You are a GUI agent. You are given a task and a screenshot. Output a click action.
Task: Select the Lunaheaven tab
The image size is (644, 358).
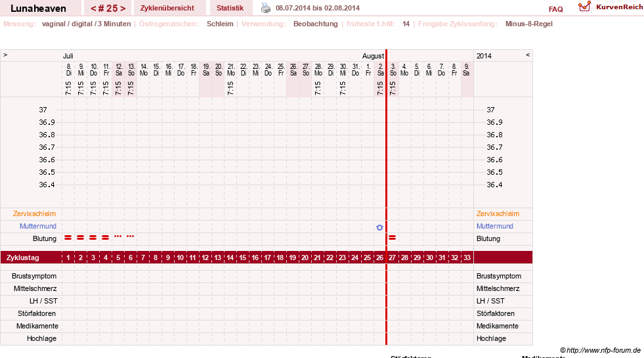38,9
